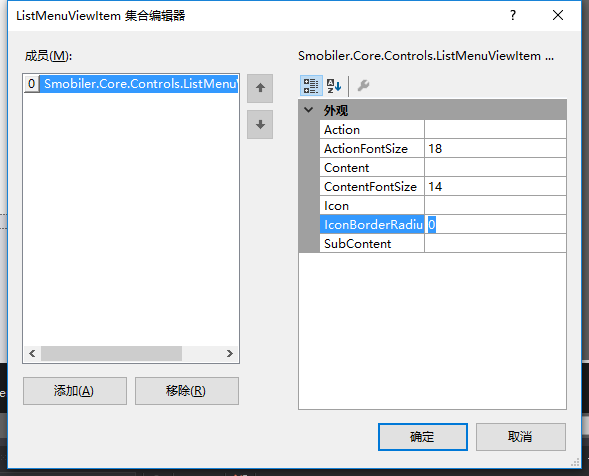
Task: Click right arrow of members list scrollbar
Action: click(x=230, y=354)
